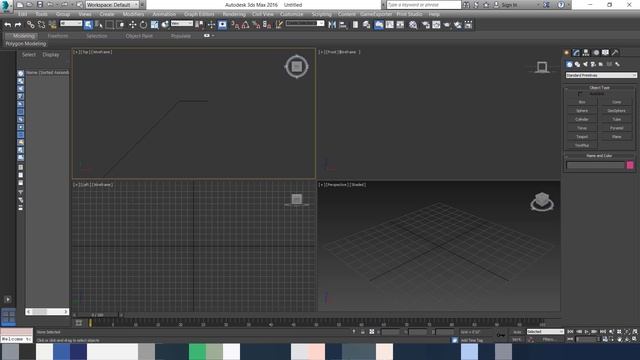This screenshot has width=640, height=360.
Task: Switch to the Freeform ribbon tab
Action: 58,36
